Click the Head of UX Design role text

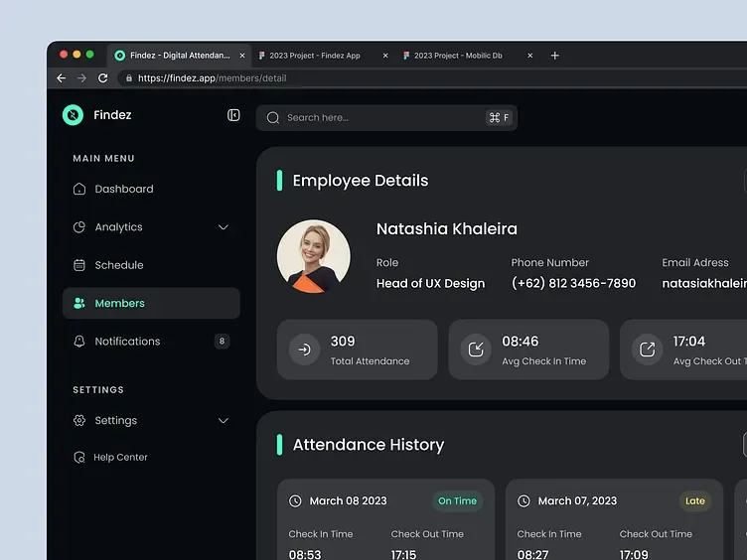click(431, 283)
